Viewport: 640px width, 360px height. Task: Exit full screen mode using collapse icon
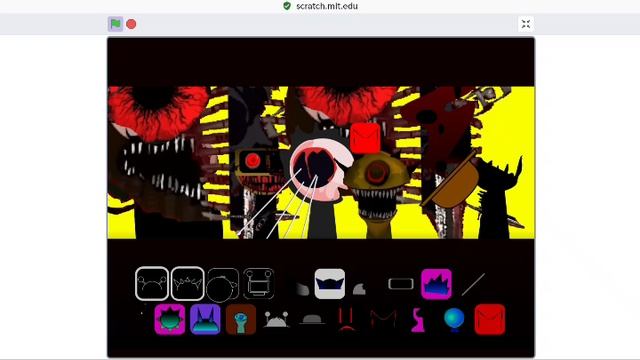coord(526,24)
